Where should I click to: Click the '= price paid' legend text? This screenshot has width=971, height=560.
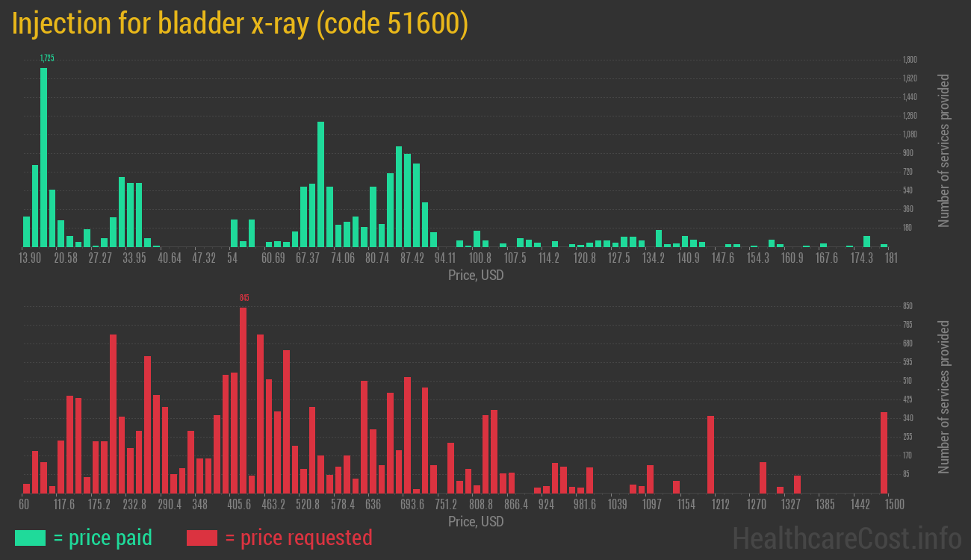[103, 538]
